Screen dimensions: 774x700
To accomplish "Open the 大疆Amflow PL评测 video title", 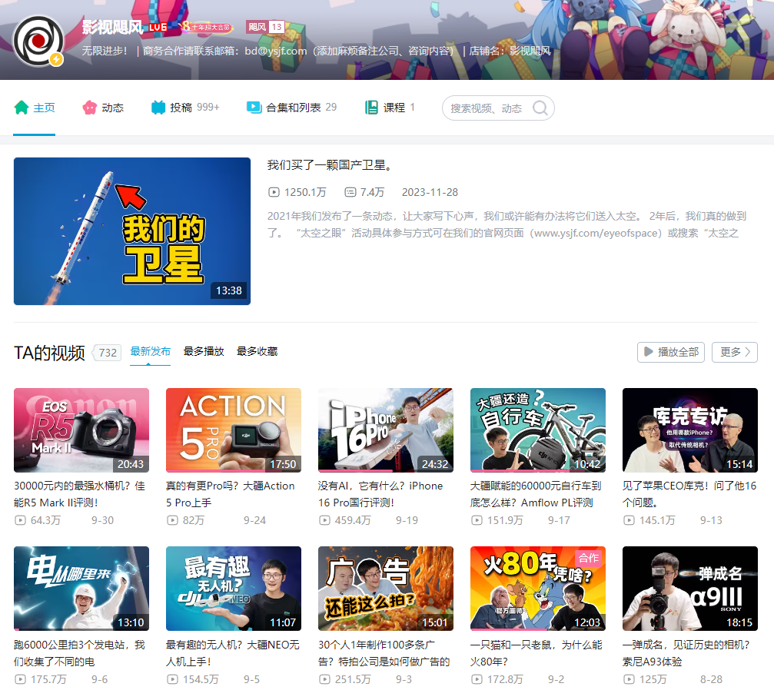I will coord(536,494).
